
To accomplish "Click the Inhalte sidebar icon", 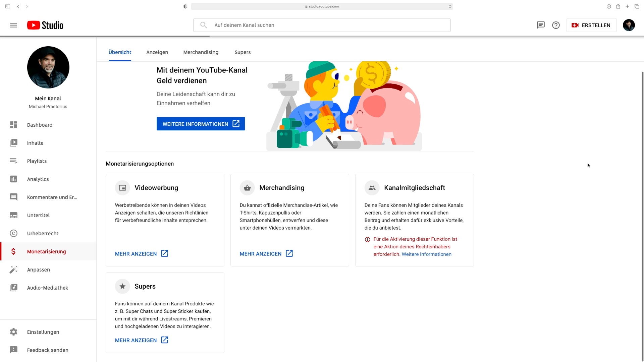I will coord(13,143).
